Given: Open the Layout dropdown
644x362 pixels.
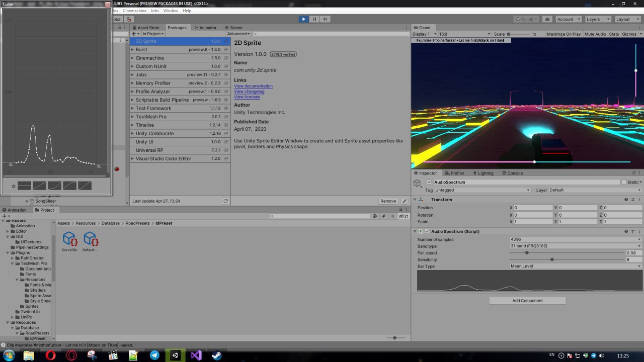Looking at the screenshot, I should [627, 19].
